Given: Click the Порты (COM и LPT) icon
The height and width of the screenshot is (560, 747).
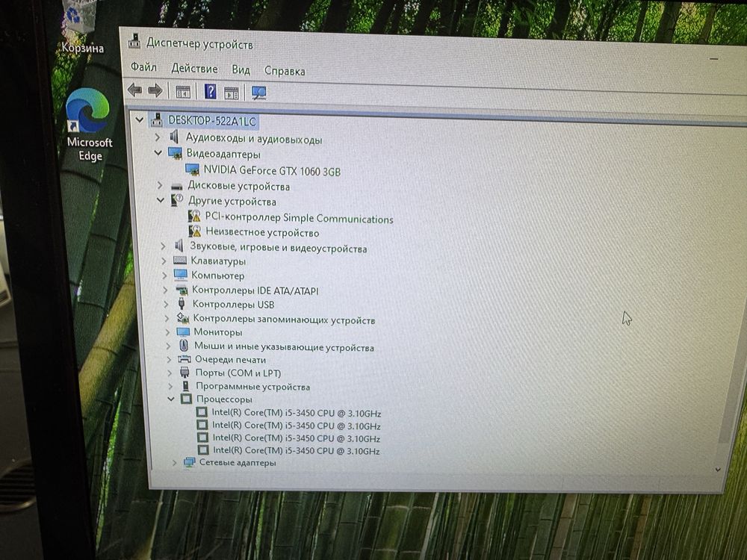Looking at the screenshot, I should (185, 373).
